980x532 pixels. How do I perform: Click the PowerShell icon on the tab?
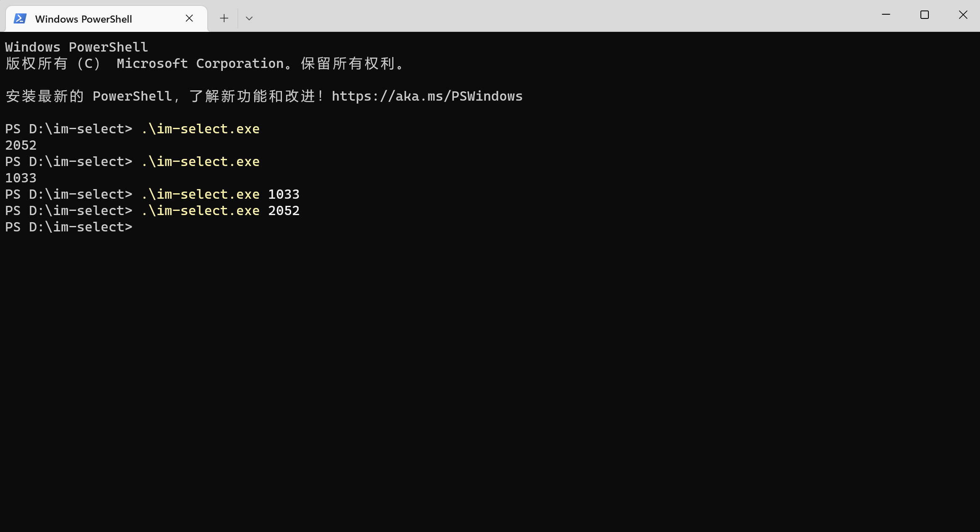(x=20, y=18)
